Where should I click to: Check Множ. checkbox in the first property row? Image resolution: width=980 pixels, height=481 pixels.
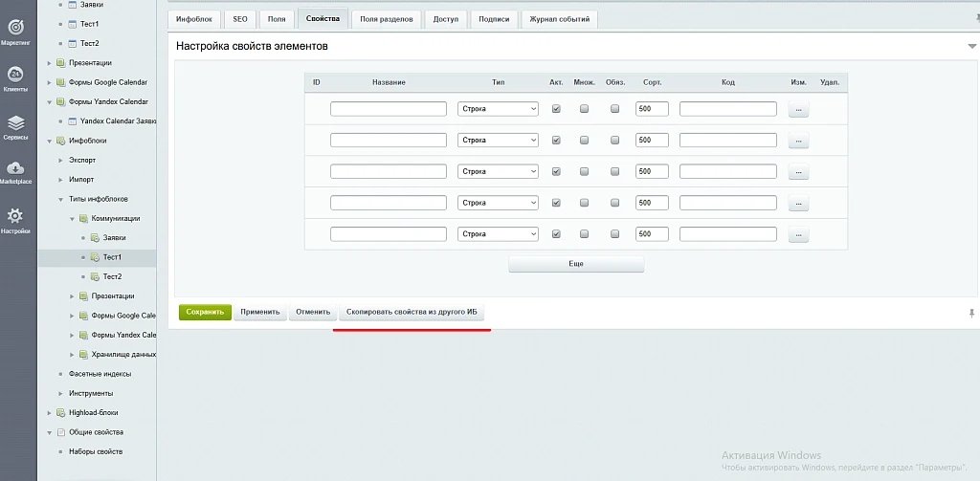(585, 109)
